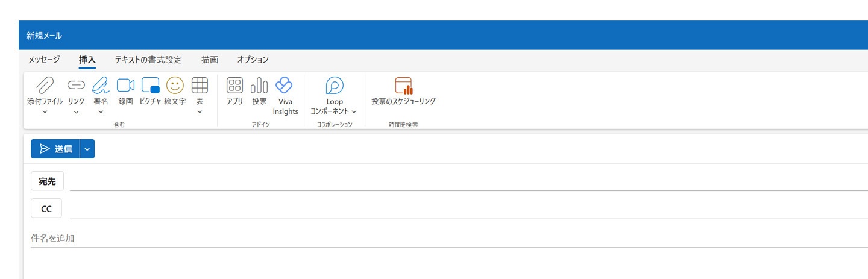The height and width of the screenshot is (279, 868).
Task: Focus the CC address input field
Action: [x=469, y=208]
